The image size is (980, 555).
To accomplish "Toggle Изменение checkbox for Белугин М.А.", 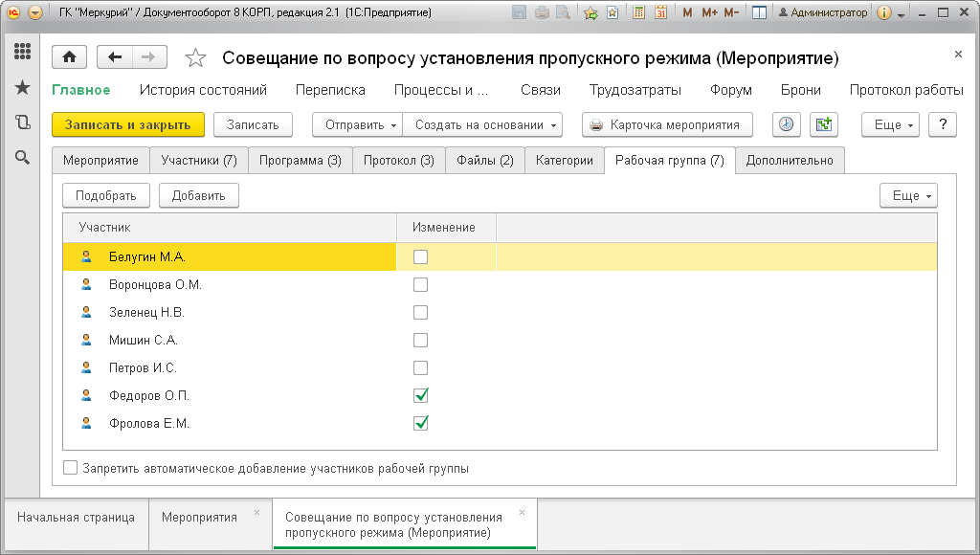I will click(x=421, y=256).
